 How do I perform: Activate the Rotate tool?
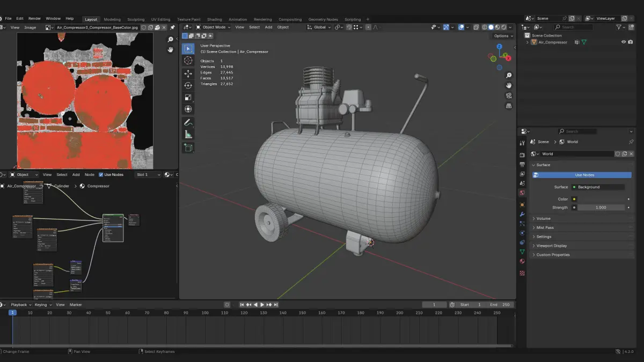188,85
